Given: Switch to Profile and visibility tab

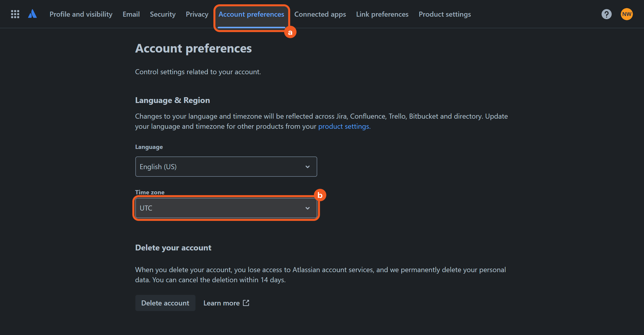Looking at the screenshot, I should (x=81, y=14).
